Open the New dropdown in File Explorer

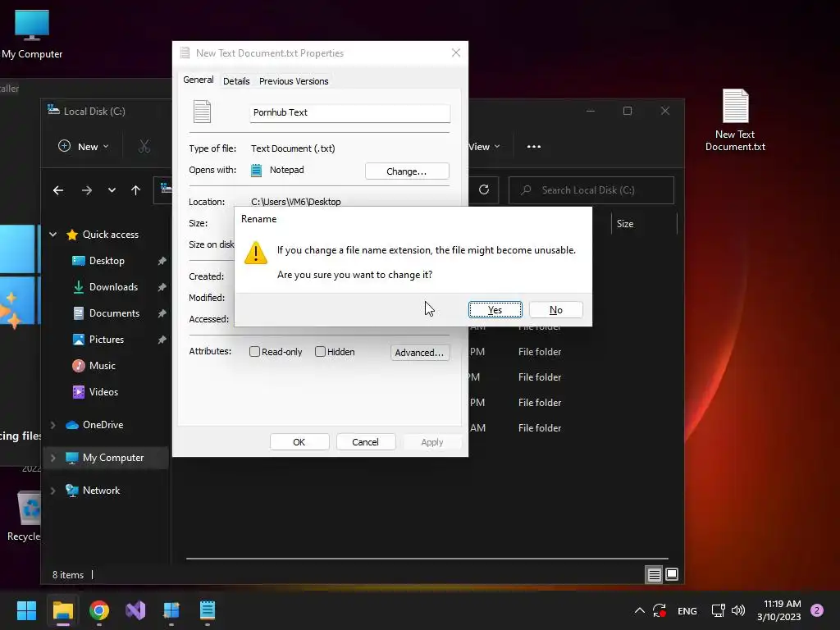coord(84,146)
